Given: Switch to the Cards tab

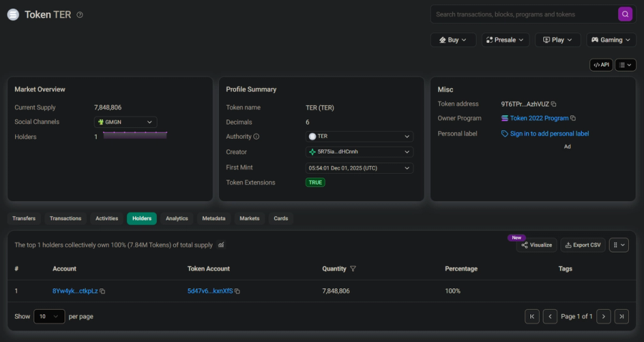Looking at the screenshot, I should tap(281, 218).
